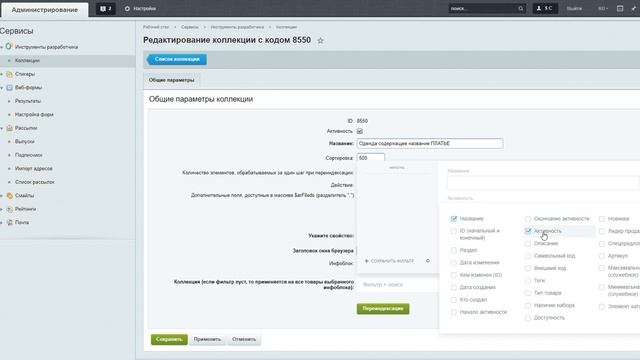Click the Веб-формы sidebar icon
Viewport: 640px width, 360px height.
coord(9,88)
